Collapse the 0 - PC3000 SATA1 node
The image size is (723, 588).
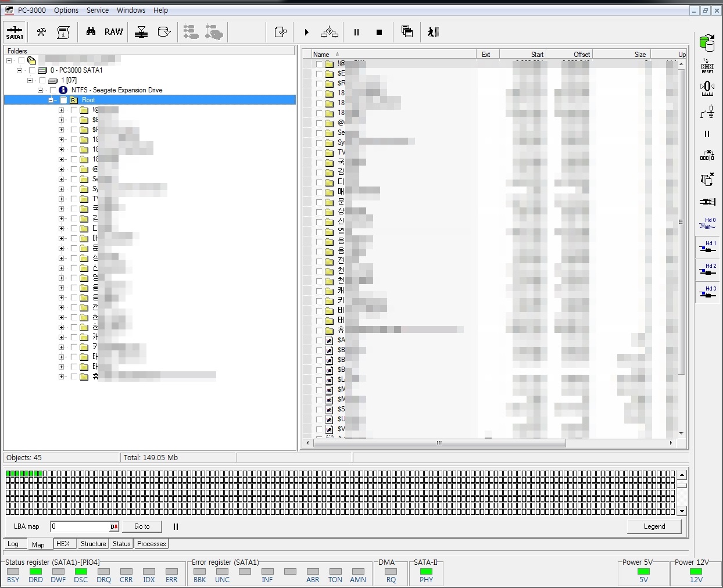19,70
